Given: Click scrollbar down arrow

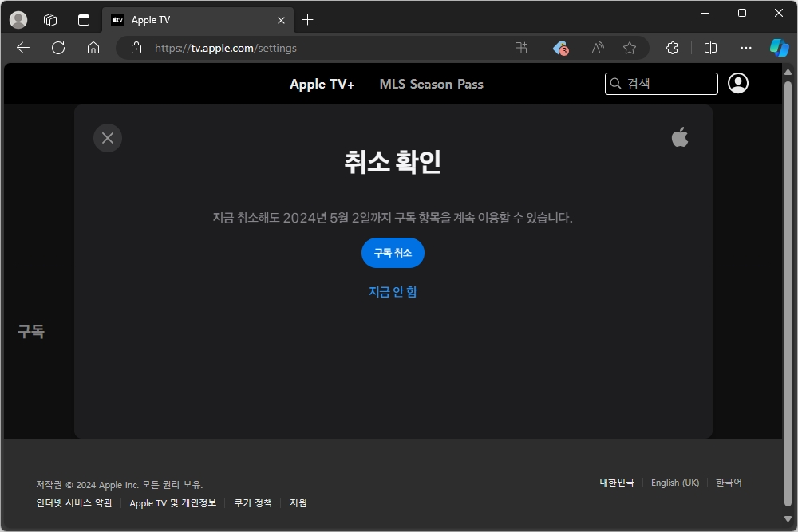Looking at the screenshot, I should [x=788, y=518].
